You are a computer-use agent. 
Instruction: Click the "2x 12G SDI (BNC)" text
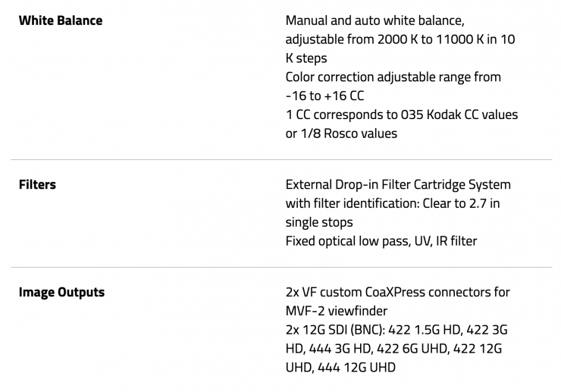(335, 330)
